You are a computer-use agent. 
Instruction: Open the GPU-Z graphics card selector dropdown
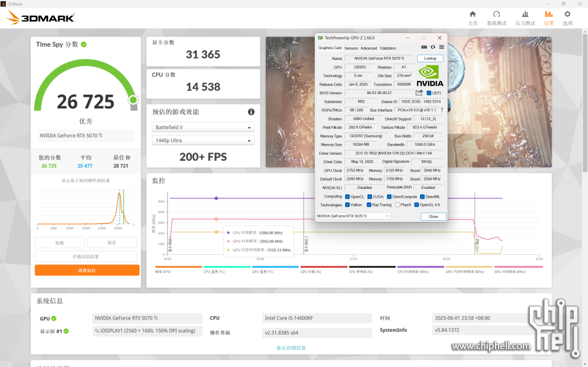click(x=353, y=216)
